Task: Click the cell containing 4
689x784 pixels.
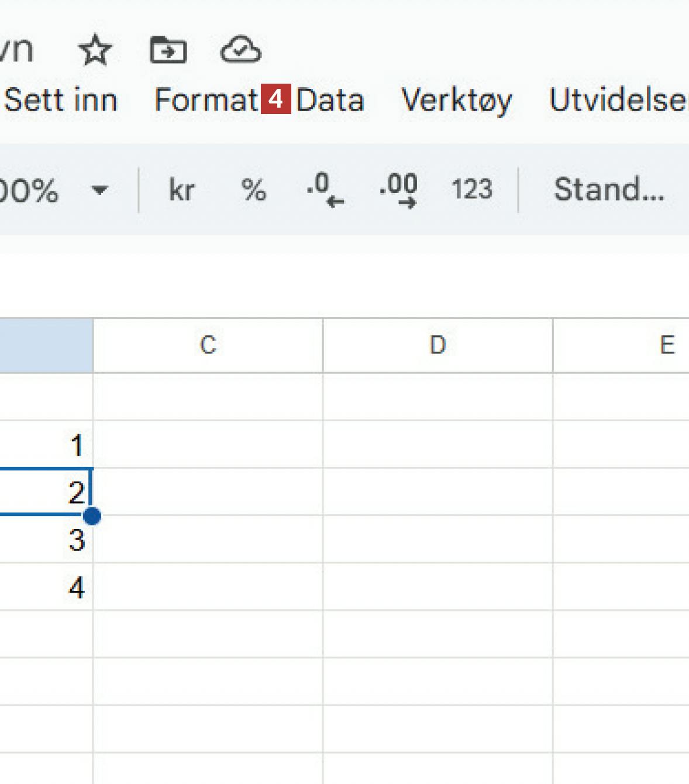Action: [x=46, y=587]
